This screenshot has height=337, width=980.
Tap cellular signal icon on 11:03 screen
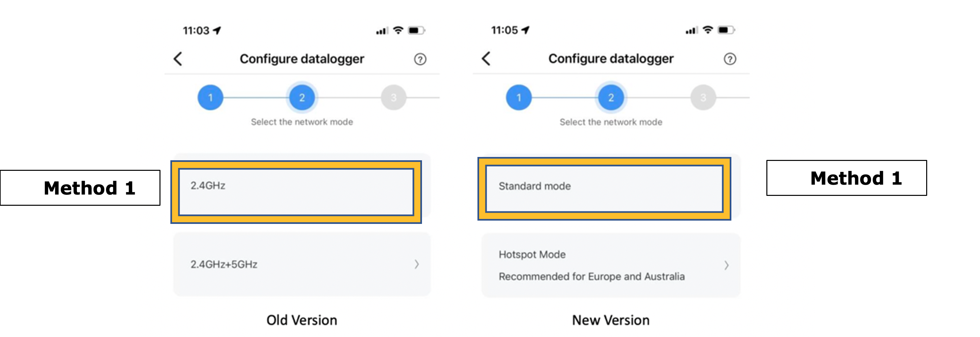coord(381,31)
